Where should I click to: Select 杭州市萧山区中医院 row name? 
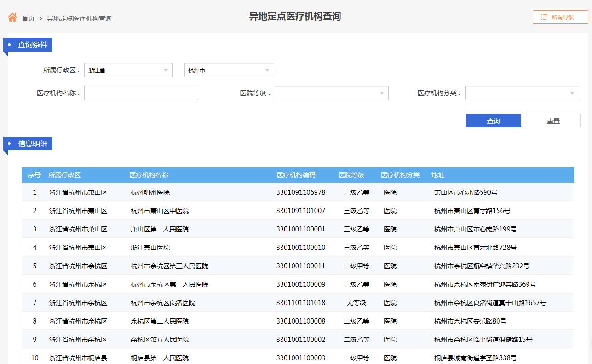pos(160,211)
